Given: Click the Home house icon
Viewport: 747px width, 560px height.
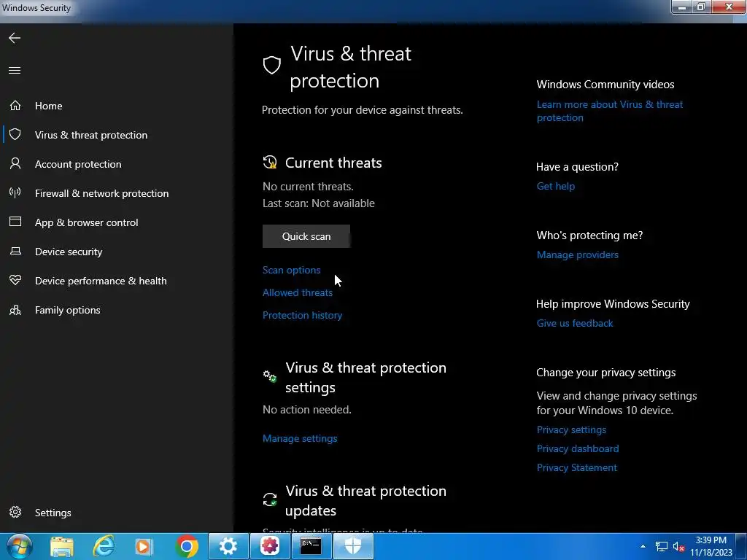Looking at the screenshot, I should tap(15, 105).
